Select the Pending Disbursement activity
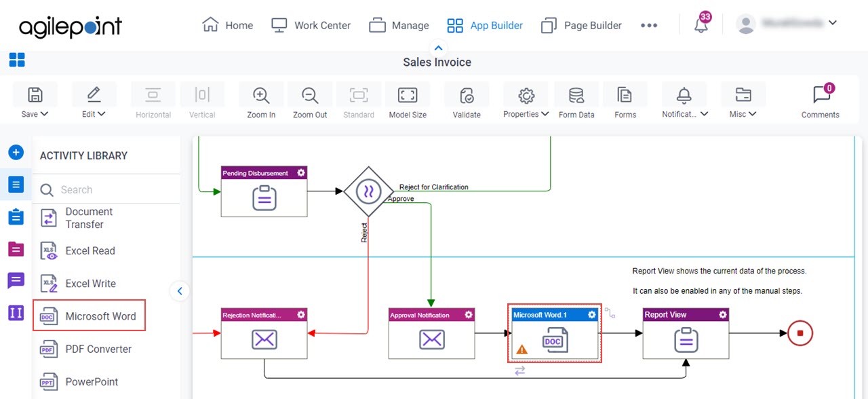This screenshot has width=868, height=399. point(264,192)
